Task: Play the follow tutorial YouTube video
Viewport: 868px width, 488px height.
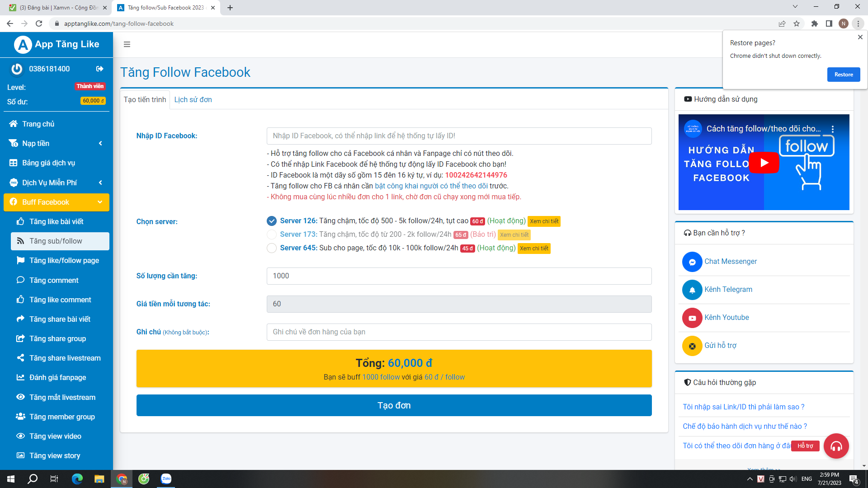Action: point(764,163)
